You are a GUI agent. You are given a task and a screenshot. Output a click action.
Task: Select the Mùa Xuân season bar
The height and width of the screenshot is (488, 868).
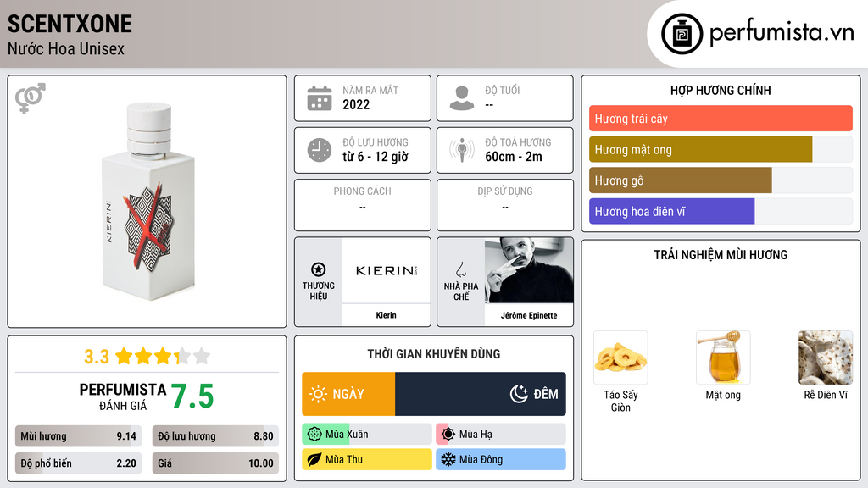[367, 435]
